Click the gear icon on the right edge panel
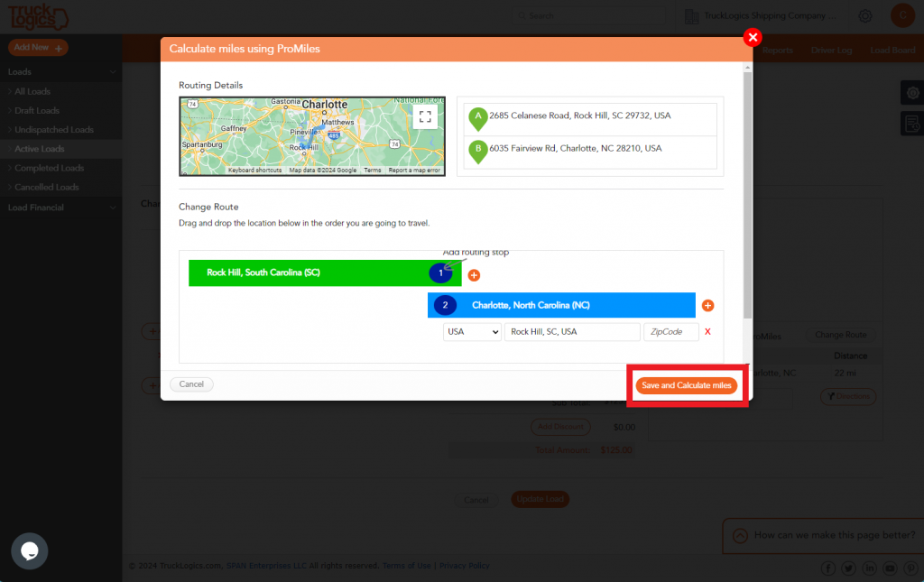 (x=913, y=93)
